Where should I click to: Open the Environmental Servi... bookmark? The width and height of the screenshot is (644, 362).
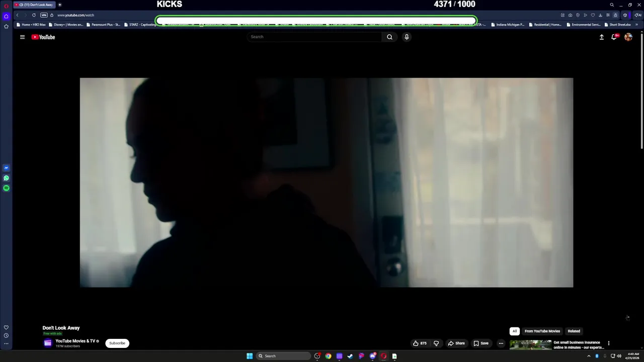583,25
